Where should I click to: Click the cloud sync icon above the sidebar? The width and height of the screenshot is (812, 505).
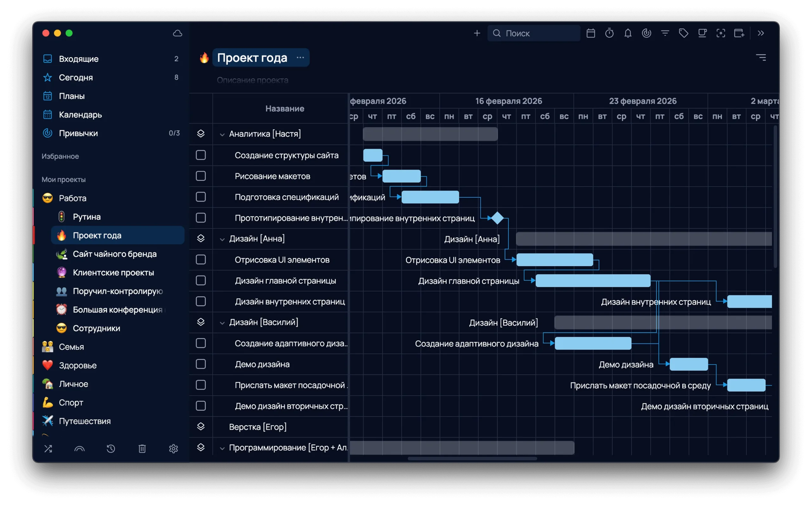pos(178,33)
